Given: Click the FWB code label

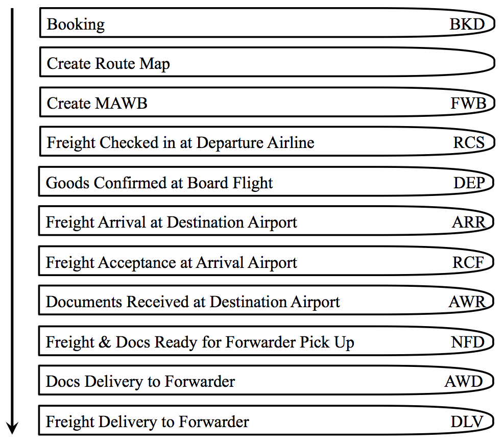Looking at the screenshot, I should [468, 103].
